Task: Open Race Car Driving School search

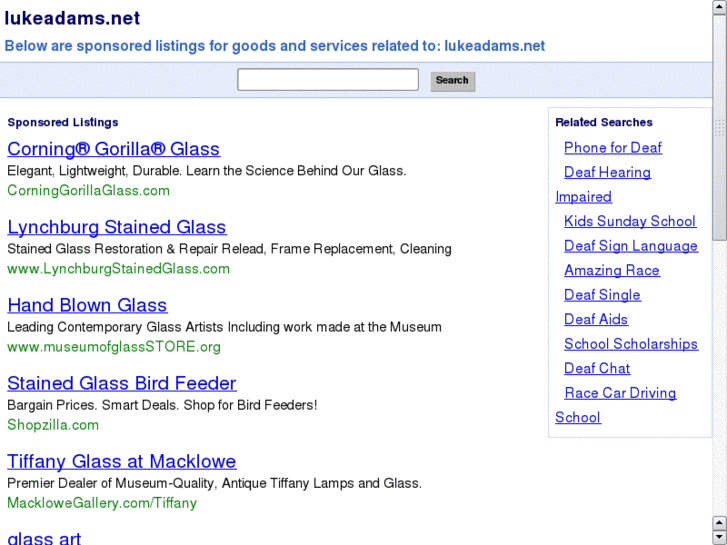Action: click(619, 393)
